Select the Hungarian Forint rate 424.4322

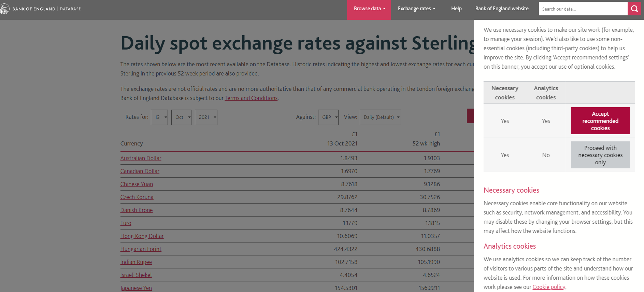(346, 249)
